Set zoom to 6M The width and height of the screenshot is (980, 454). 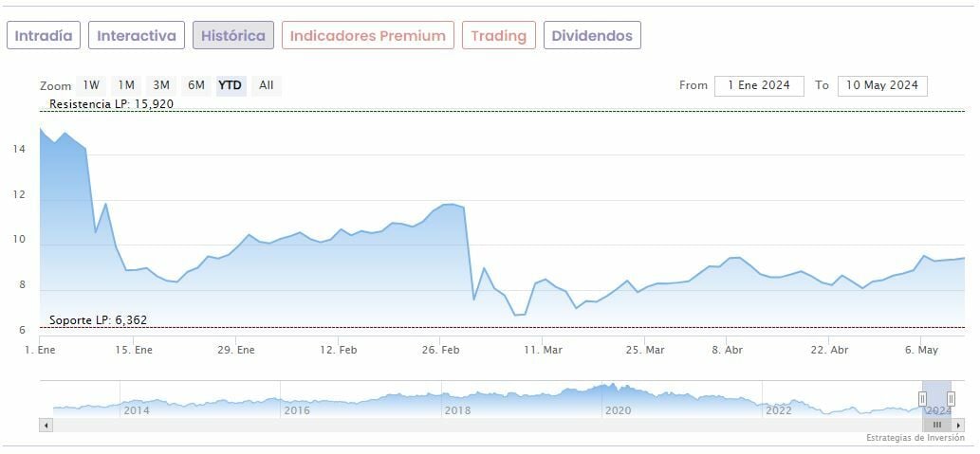(x=196, y=85)
